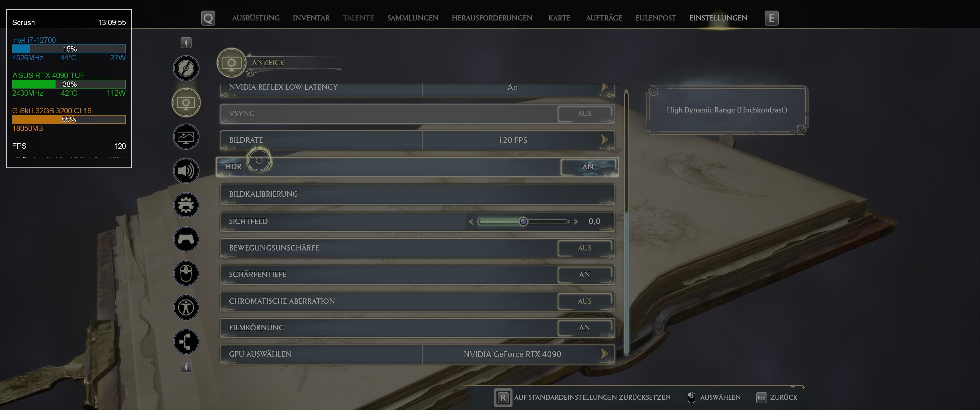Viewport: 980px width, 410px height.
Task: Click the CPU 15% usage bar
Action: [x=69, y=49]
